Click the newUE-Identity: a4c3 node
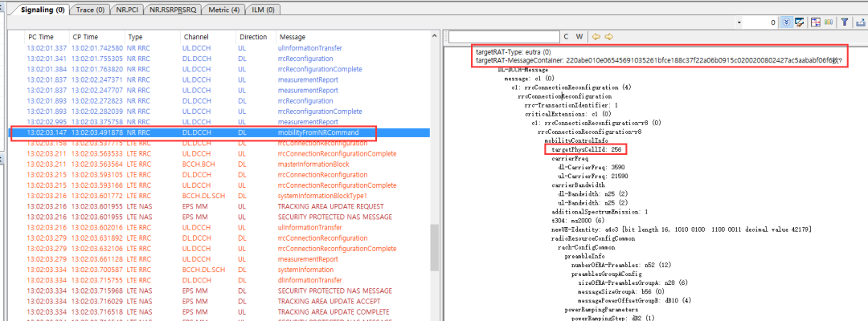Screen dimensions: 868x321 pyautogui.click(x=682, y=229)
